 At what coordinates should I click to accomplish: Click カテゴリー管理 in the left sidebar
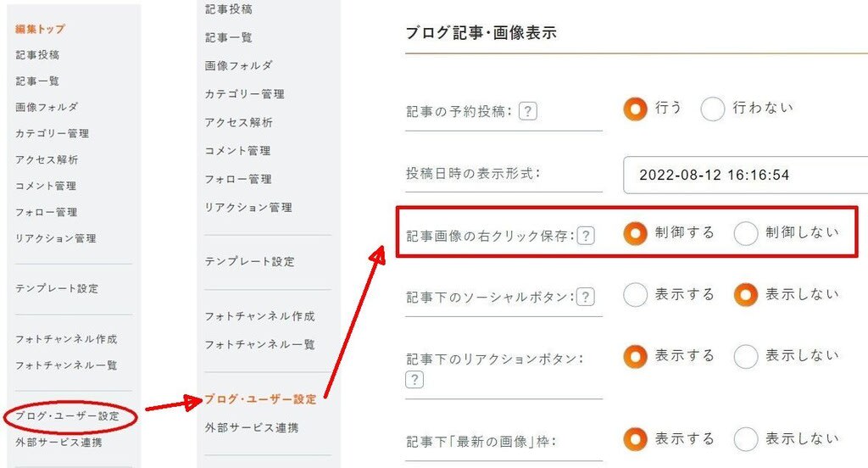point(52,133)
